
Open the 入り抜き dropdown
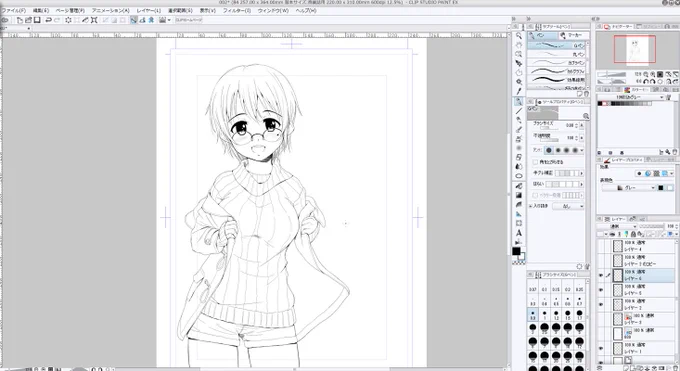click(569, 207)
